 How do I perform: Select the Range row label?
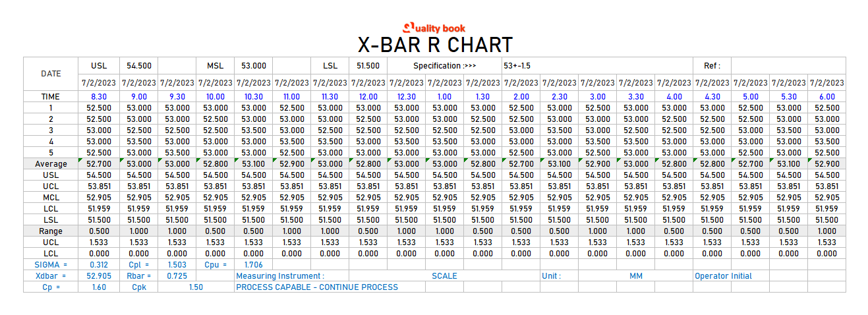click(51, 231)
